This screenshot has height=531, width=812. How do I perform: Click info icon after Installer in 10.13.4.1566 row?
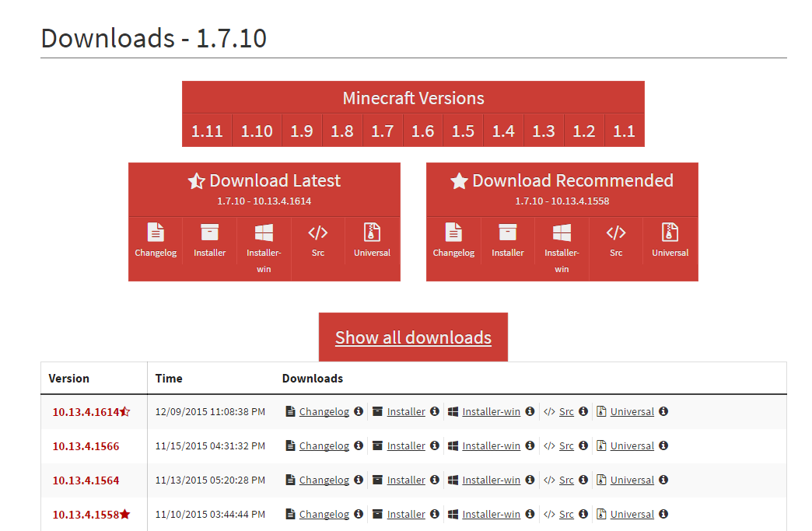[x=435, y=445]
